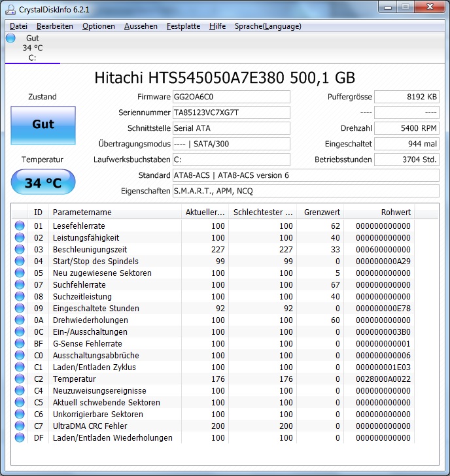The width and height of the screenshot is (450, 476).
Task: Click the status orb for Neuzuweisungsereignisse
Action: pos(20,390)
